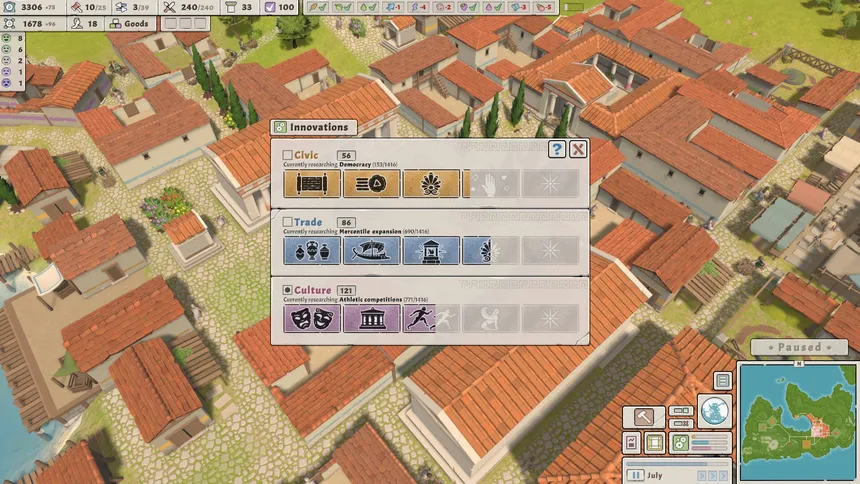This screenshot has width=860, height=484.
Task: Open the statistics chart panel icon
Action: 632,442
